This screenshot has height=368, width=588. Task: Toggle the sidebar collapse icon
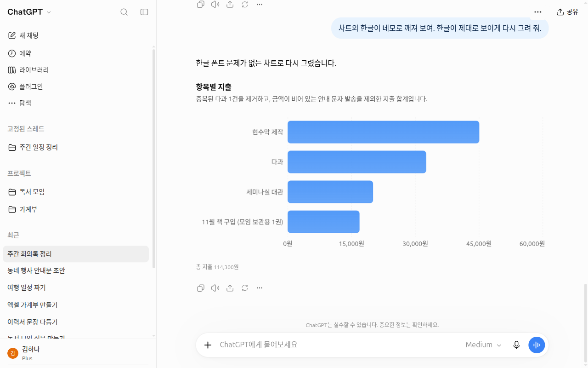[x=144, y=12]
